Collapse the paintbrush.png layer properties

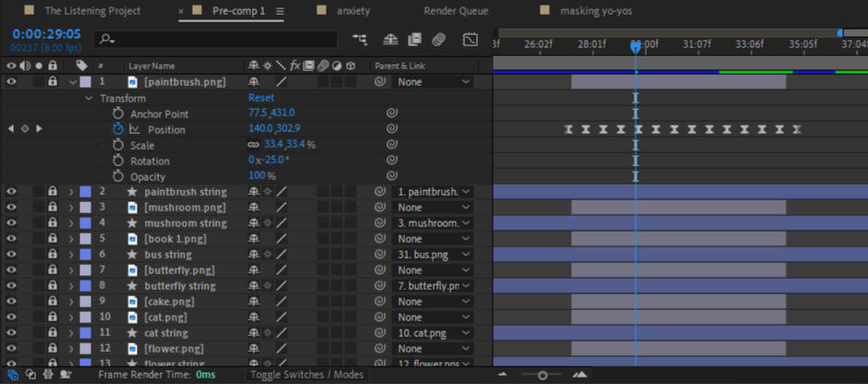click(72, 82)
